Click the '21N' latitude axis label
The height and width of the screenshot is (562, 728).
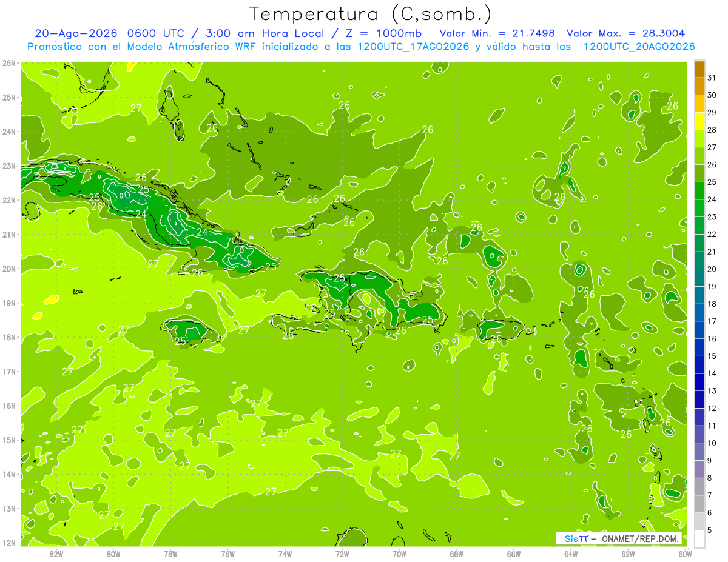(9, 234)
